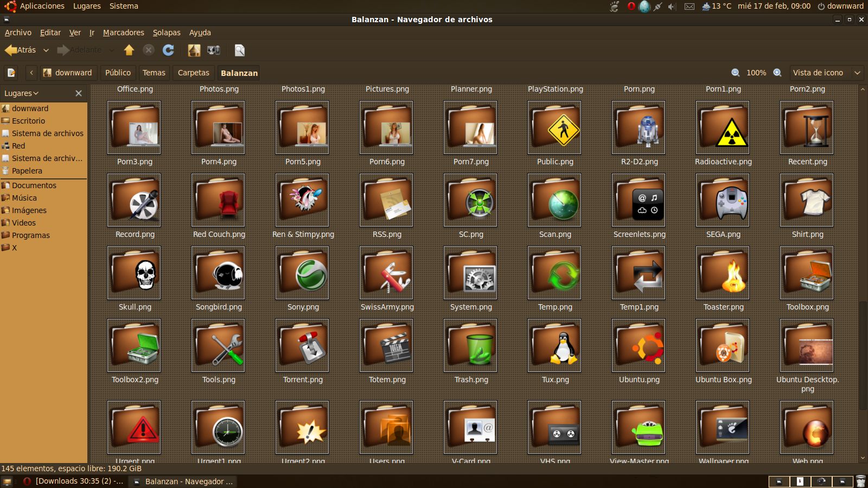Jump to Temas in the path bar
The width and height of the screenshot is (868, 488).
(154, 73)
